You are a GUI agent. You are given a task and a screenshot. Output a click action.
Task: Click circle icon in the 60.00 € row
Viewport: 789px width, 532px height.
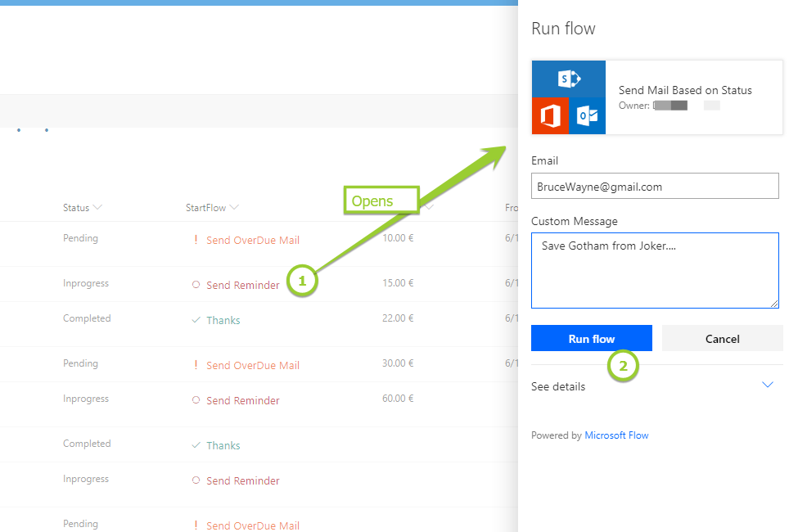[196, 401]
